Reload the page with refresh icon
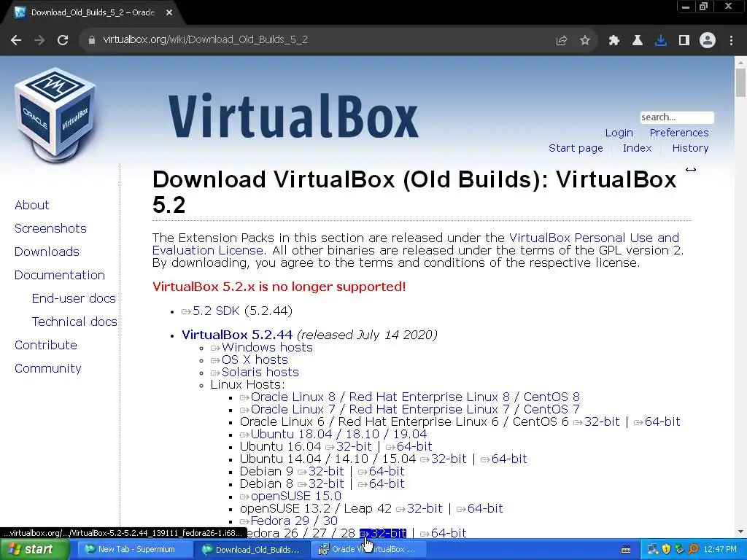Screen dimensions: 747x560 coord(63,40)
